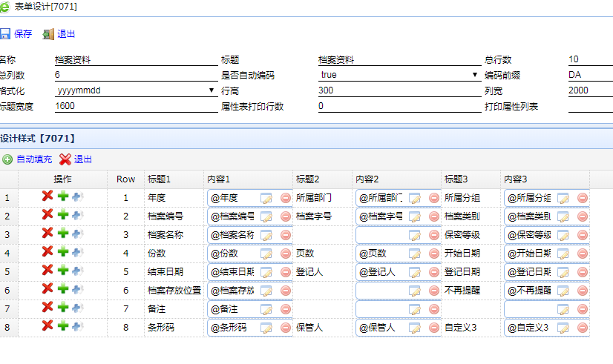Viewport: 613px width, 364px height.
Task: Open the edit icon for @年度 field
Action: [x=266, y=198]
